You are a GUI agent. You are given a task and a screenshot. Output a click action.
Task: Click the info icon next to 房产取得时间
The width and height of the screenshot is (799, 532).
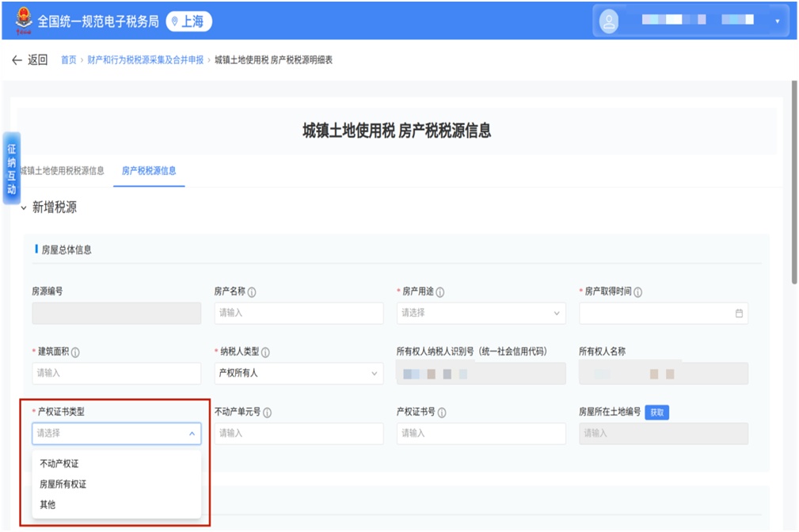tap(637, 292)
